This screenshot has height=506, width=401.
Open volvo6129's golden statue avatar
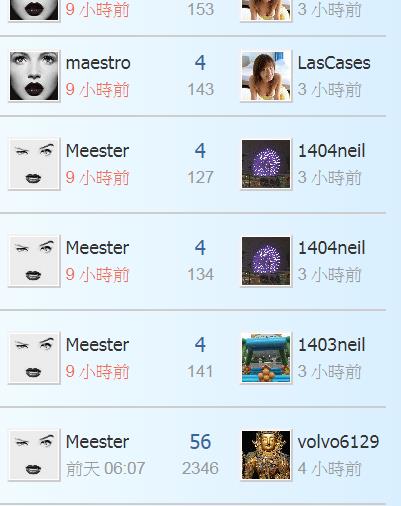pyautogui.click(x=266, y=455)
